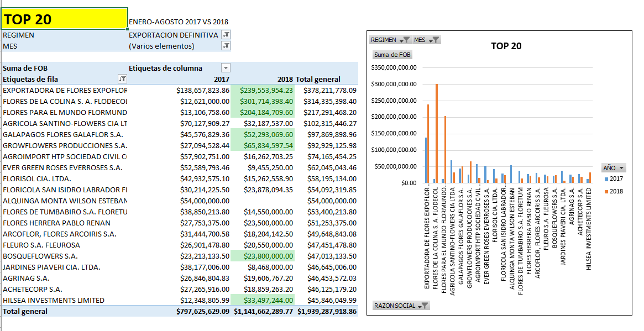This screenshot has height=331, width=644.
Task: Select the FLORES PARA EL MUNDO row label
Action: (65, 113)
